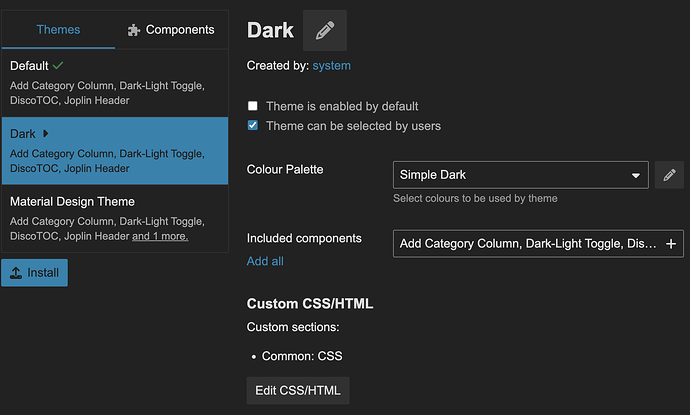Uncheck 'Theme can be selected by users'

(x=253, y=125)
